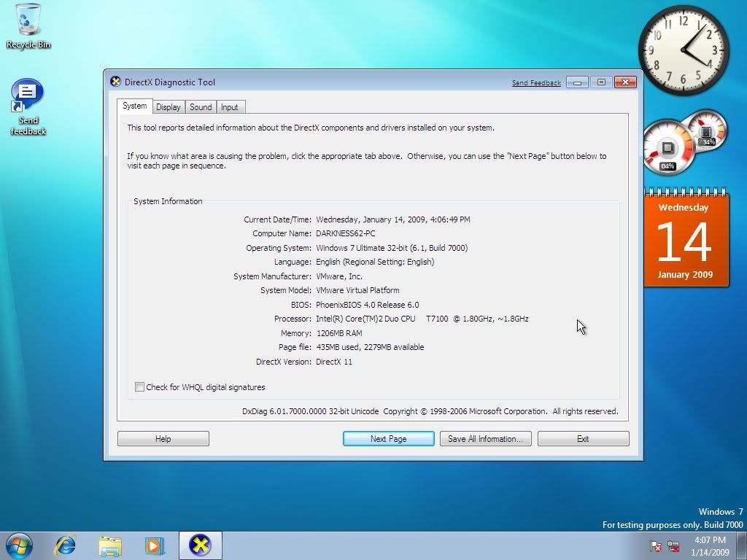Screen dimensions: 747x560
Task: Maximize the DirectX Diagnostic Tool window
Action: 601,82
